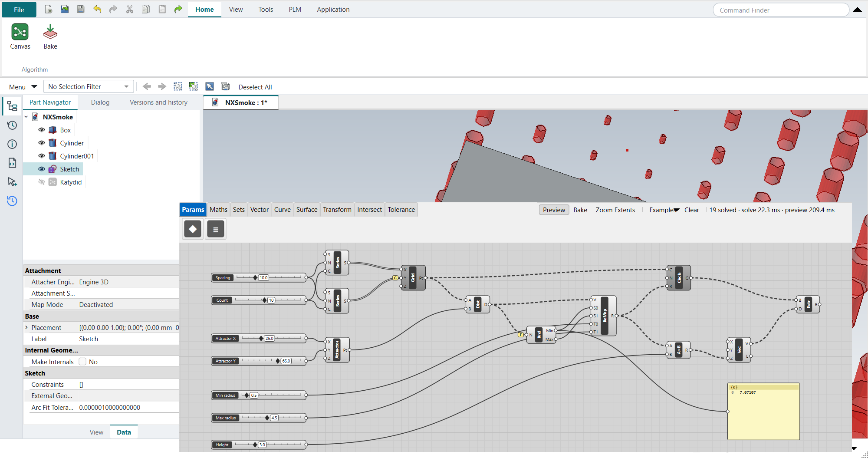Open the Examples dropdown
The image size is (868, 458).
[x=664, y=210]
